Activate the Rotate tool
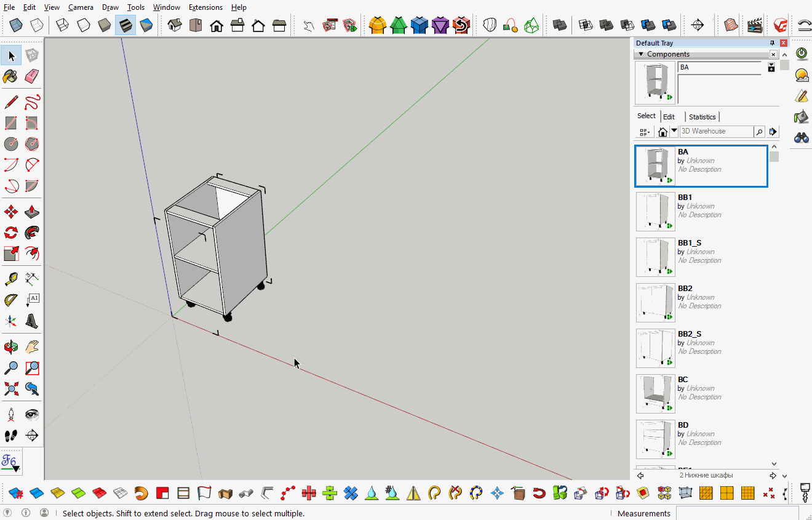 tap(10, 232)
